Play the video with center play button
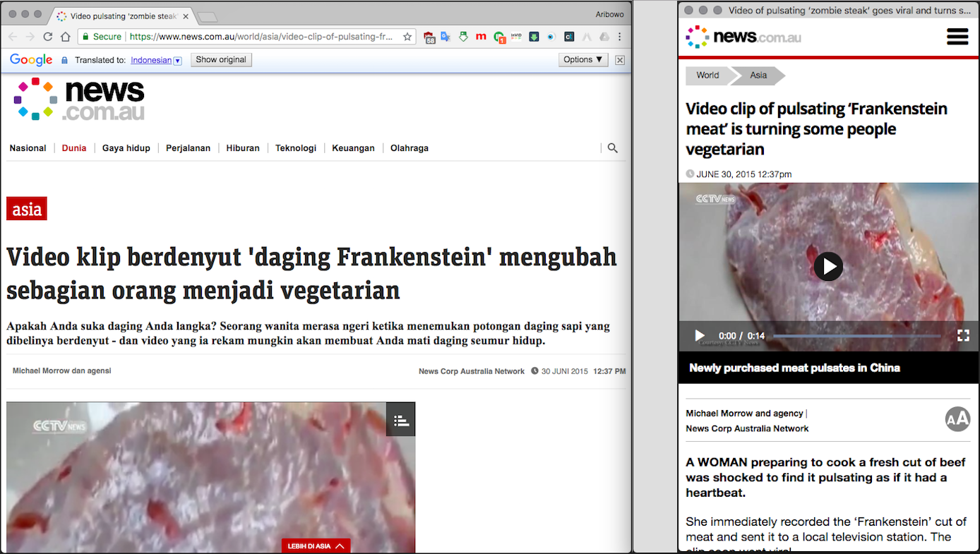This screenshot has height=554, width=980. point(828,266)
